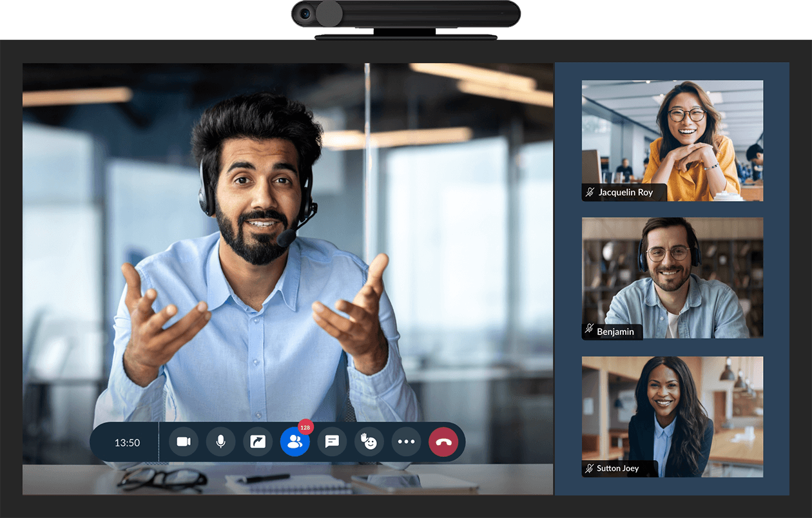812x518 pixels.
Task: Expand the three-dot more options menu
Action: (x=406, y=442)
